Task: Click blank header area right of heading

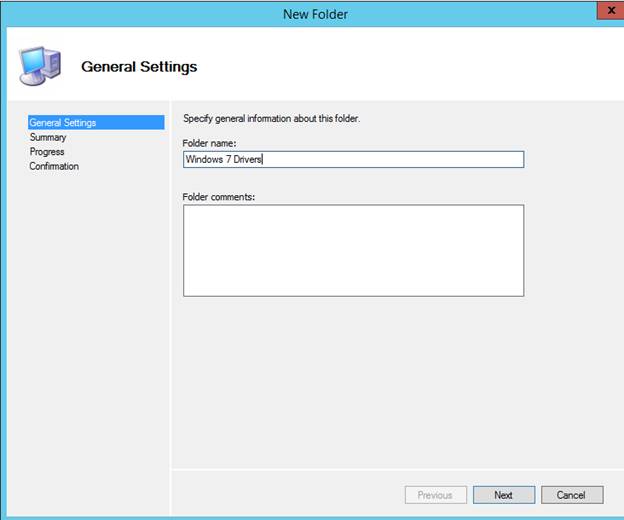Action: coord(420,67)
